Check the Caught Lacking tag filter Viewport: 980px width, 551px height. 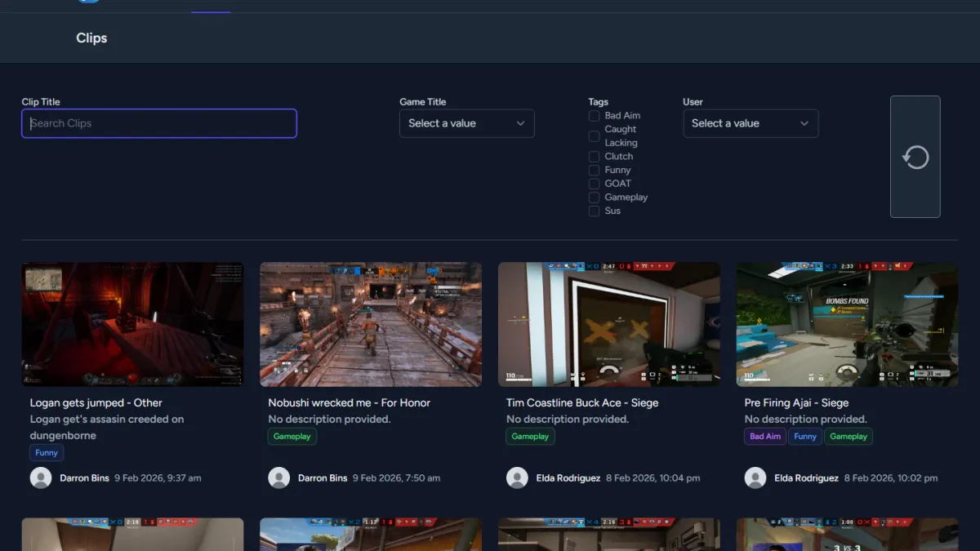(x=594, y=136)
